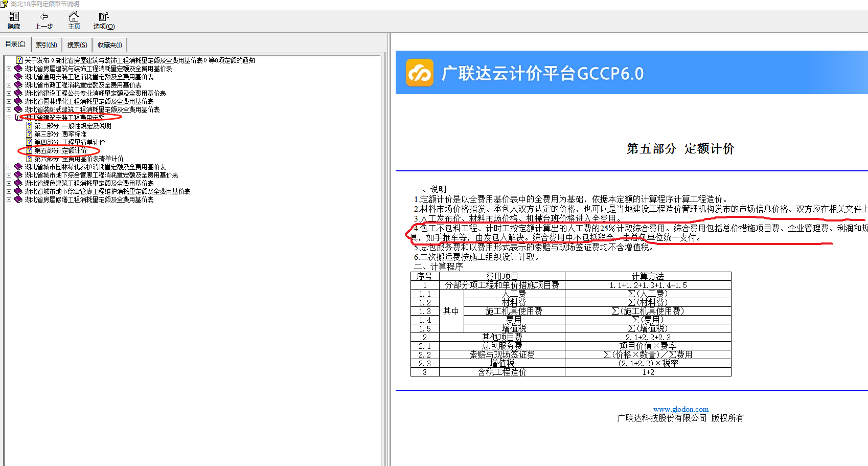Image resolution: width=868 pixels, height=466 pixels.
Task: Click the help window title bar icon
Action: [x=4, y=4]
